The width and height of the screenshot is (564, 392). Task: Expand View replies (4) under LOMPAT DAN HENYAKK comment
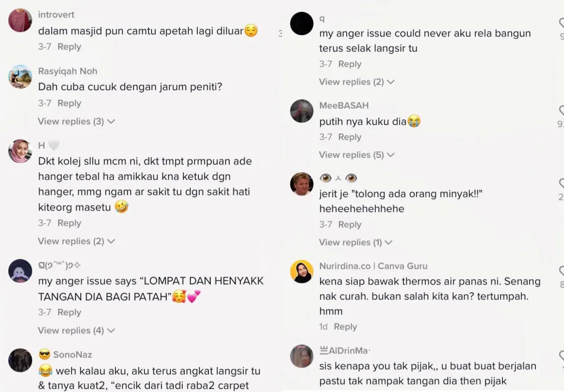click(76, 330)
